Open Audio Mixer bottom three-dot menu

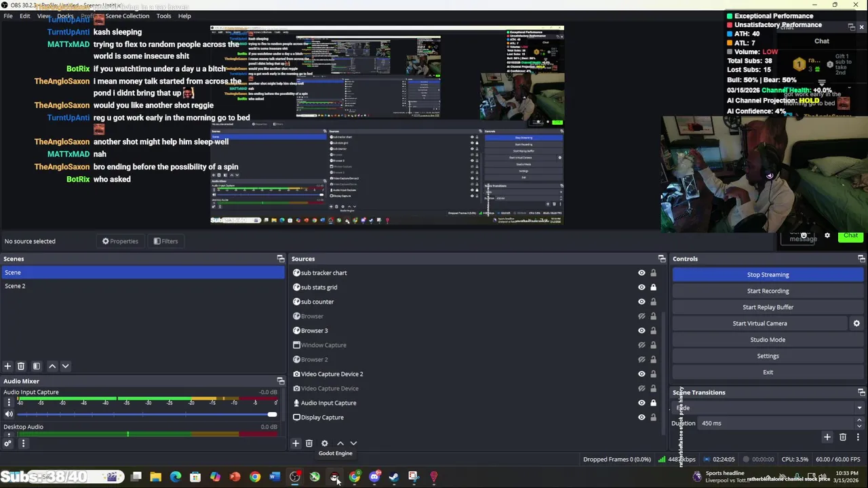tap(23, 444)
